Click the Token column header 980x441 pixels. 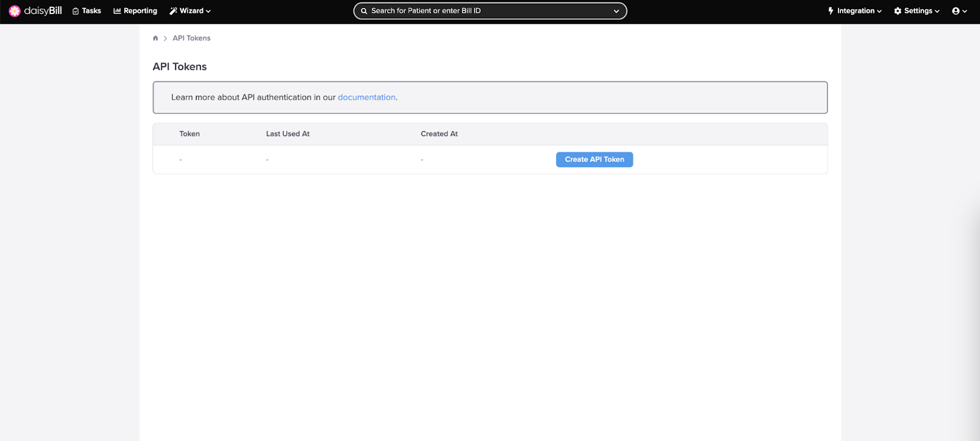pyautogui.click(x=189, y=134)
